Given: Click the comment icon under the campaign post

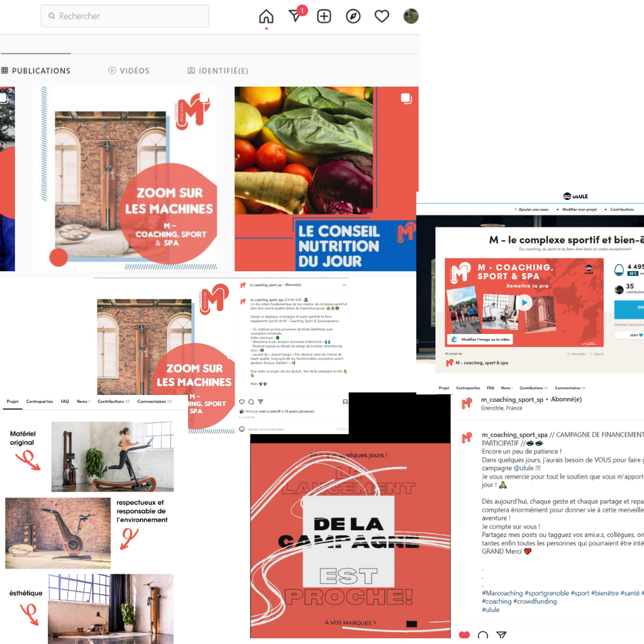Looking at the screenshot, I should pos(483,635).
